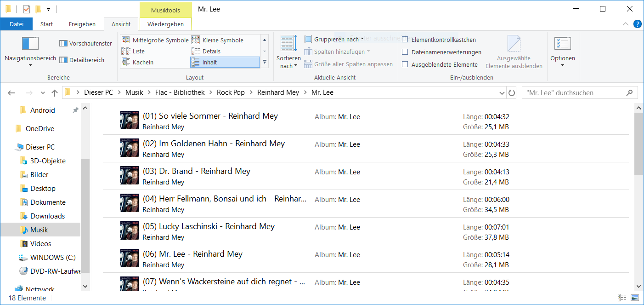Open Bilder folder in sidebar
644x305 pixels.
pyautogui.click(x=40, y=175)
